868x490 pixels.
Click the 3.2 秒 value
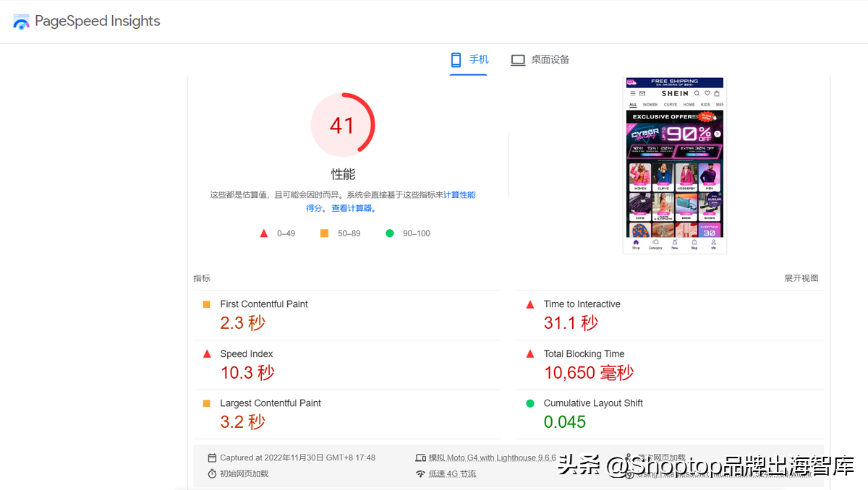243,422
